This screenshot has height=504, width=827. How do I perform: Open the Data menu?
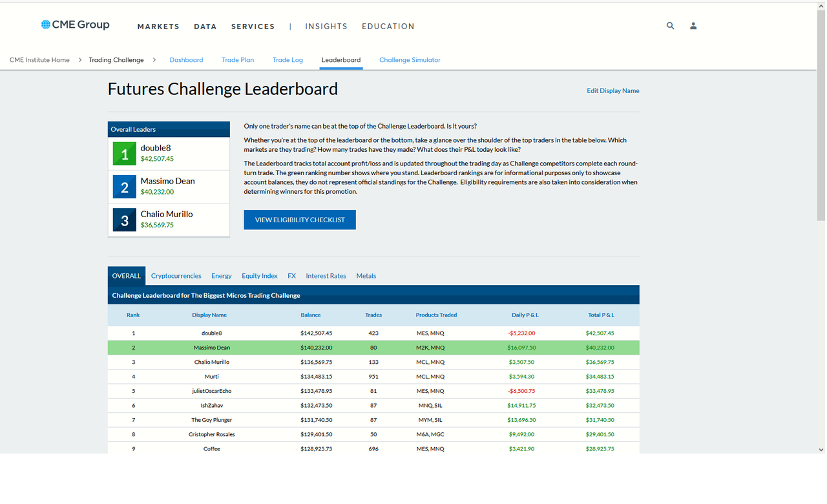click(x=205, y=26)
